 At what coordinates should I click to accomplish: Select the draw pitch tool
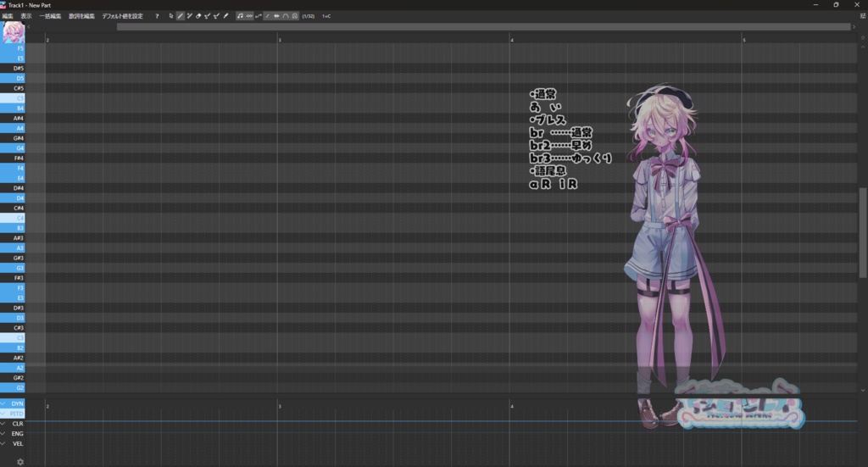(x=208, y=16)
